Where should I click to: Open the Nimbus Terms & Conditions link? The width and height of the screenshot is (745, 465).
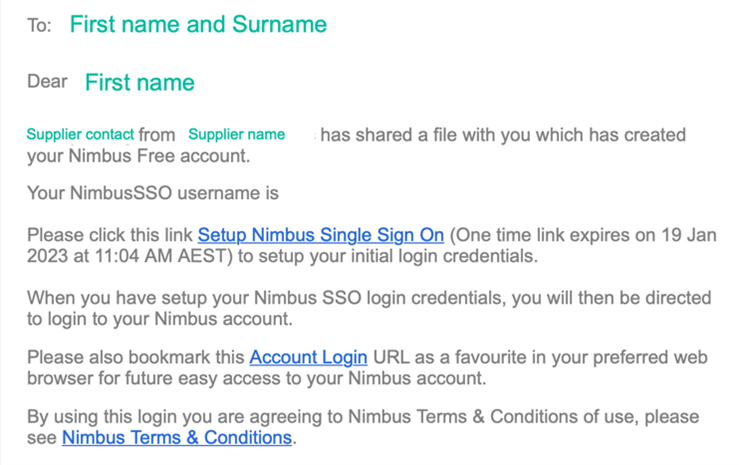(177, 438)
